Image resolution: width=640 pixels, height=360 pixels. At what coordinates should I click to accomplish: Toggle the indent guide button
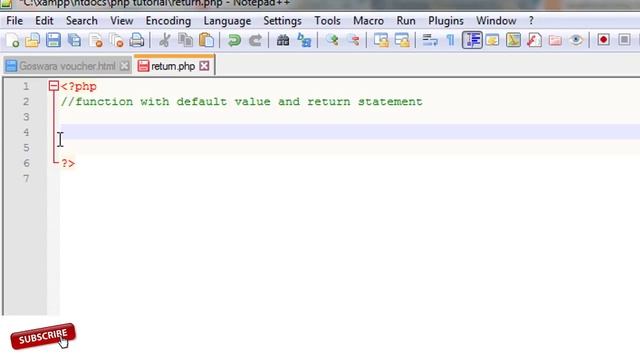click(x=472, y=40)
